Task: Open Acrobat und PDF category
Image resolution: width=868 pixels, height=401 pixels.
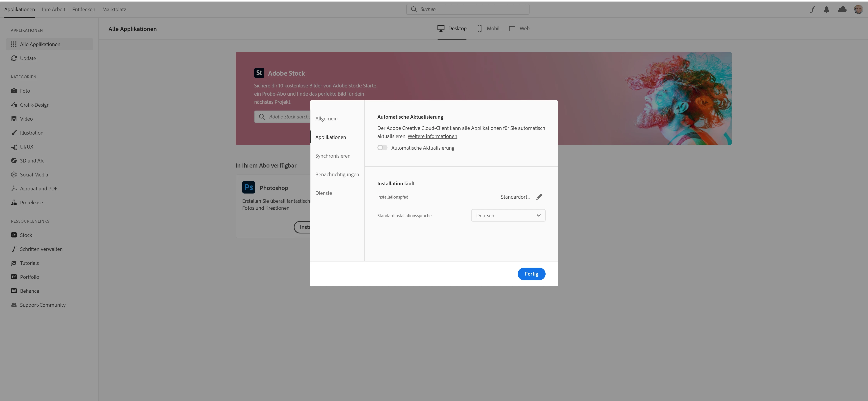Action: click(38, 188)
